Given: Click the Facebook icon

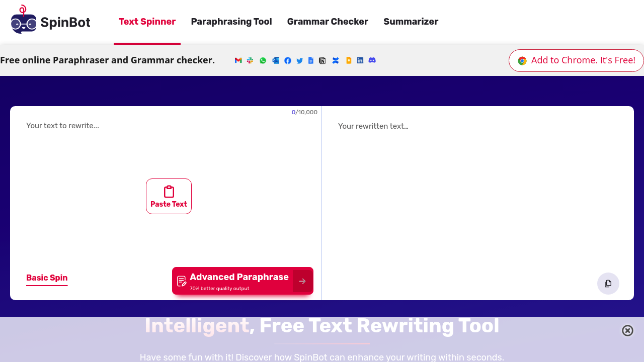Looking at the screenshot, I should tap(288, 60).
